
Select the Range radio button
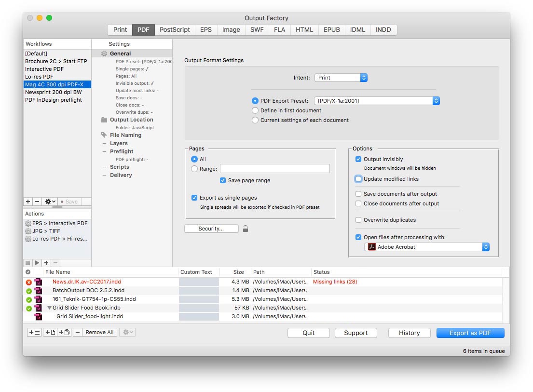point(194,169)
